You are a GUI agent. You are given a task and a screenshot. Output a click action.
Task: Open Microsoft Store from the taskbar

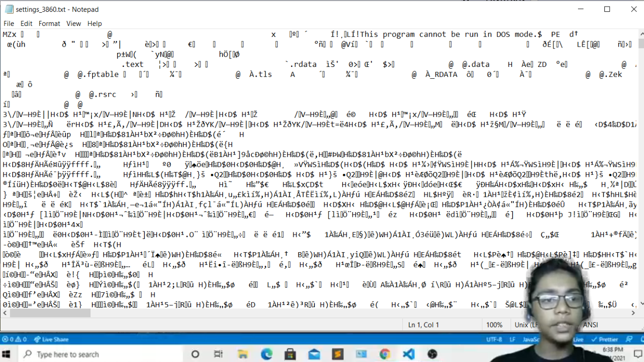[290, 354]
